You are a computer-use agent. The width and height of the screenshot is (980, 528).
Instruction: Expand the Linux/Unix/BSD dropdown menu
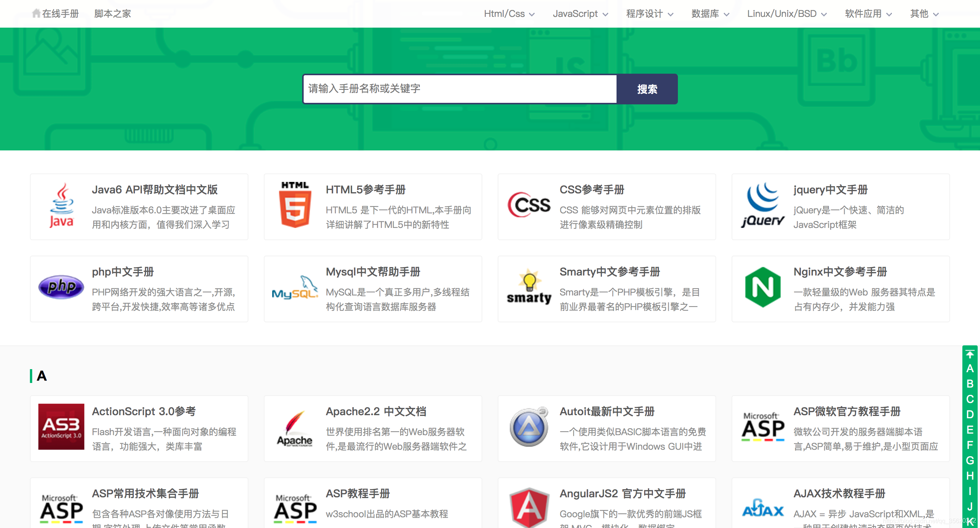click(x=787, y=14)
